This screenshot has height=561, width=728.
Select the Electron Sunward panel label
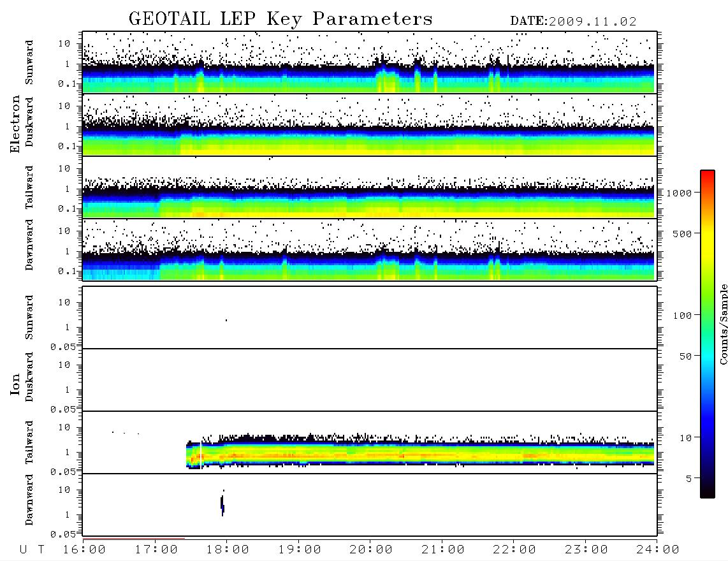tap(29, 62)
